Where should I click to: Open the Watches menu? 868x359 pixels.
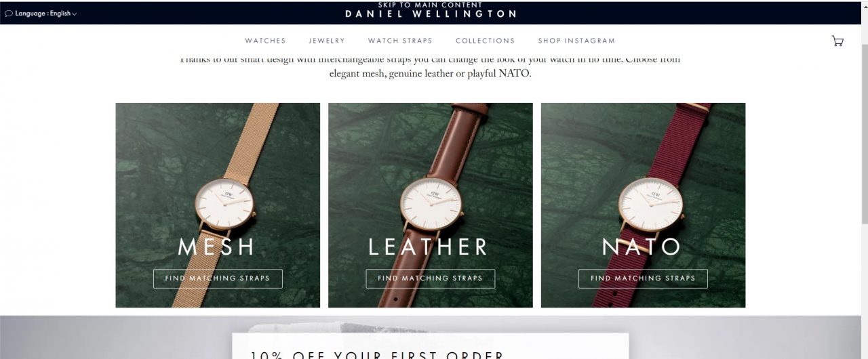[265, 41]
